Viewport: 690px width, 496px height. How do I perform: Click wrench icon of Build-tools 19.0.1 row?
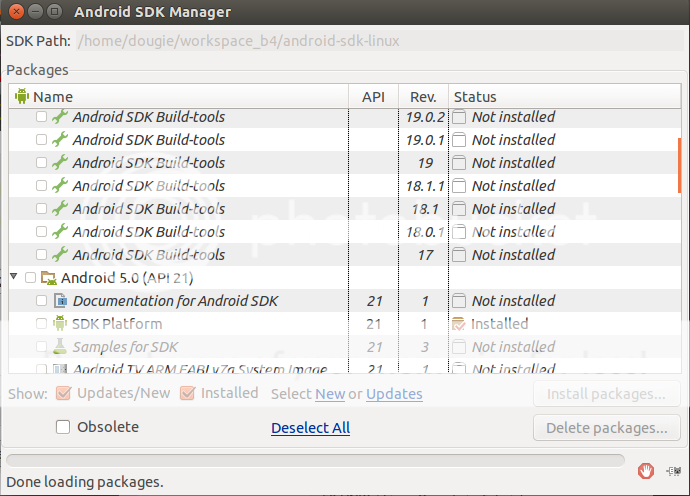pyautogui.click(x=60, y=140)
